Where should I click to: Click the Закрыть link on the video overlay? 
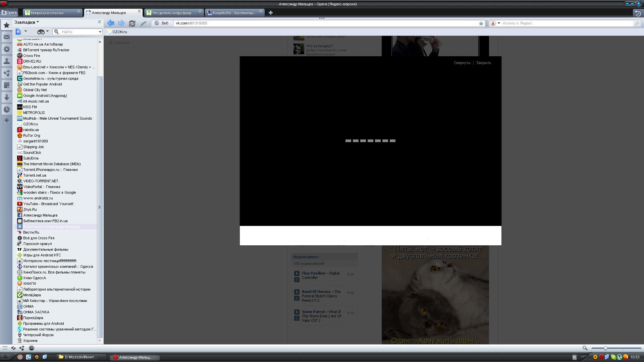pos(483,63)
